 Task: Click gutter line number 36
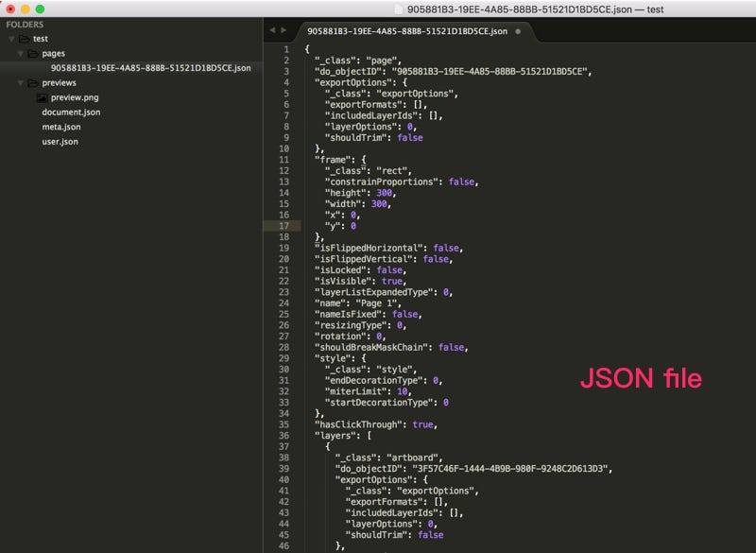coord(283,436)
